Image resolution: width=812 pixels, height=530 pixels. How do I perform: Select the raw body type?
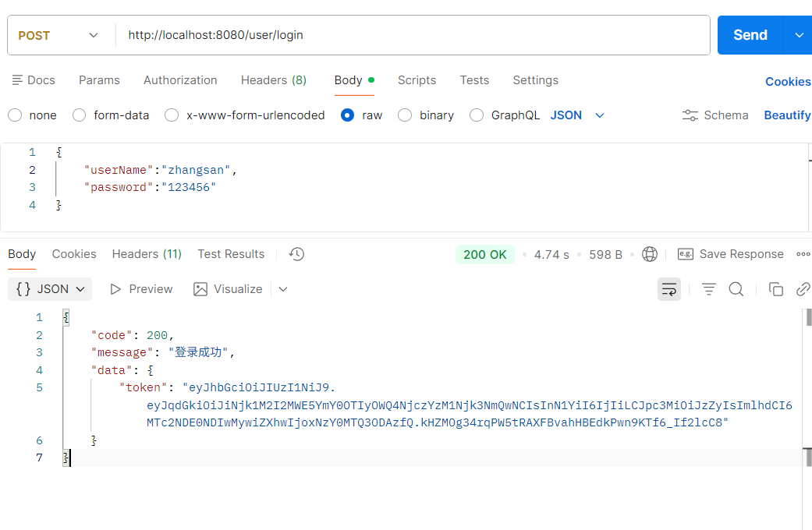point(347,115)
